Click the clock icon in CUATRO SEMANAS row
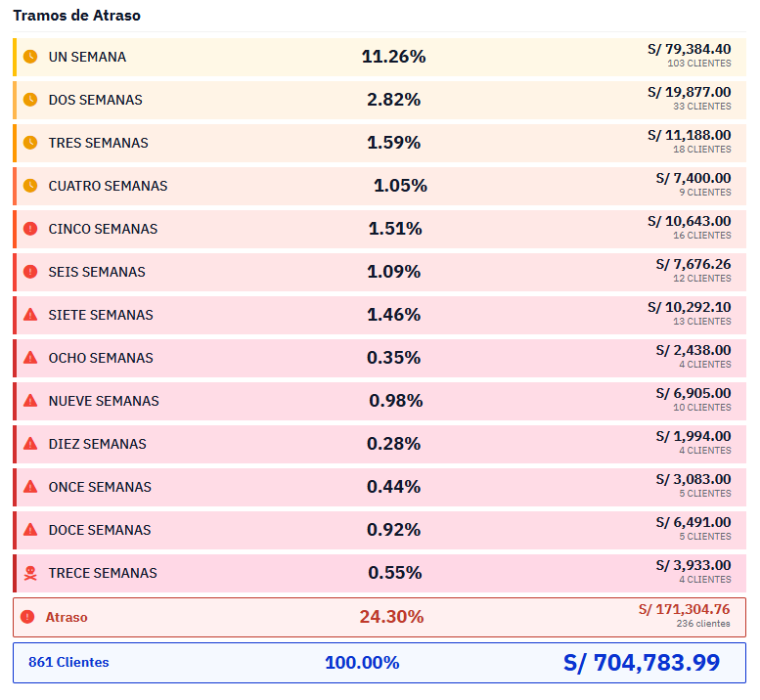760x700 pixels. (x=30, y=186)
